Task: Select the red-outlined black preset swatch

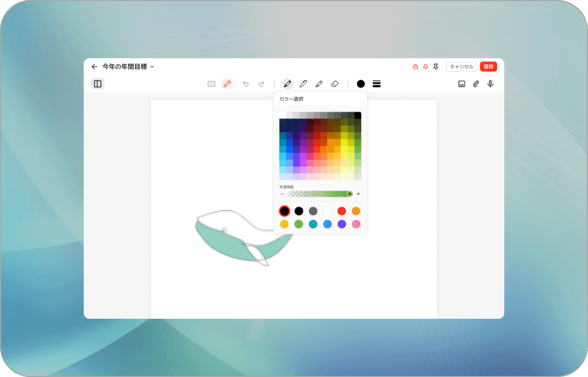Action: 285,211
